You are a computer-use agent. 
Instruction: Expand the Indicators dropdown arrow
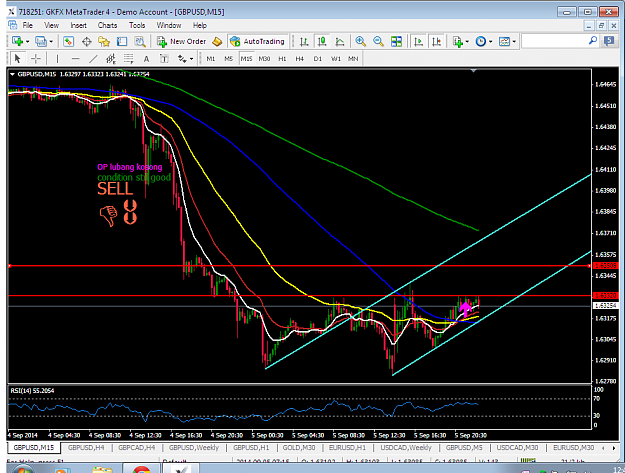pyautogui.click(x=467, y=41)
